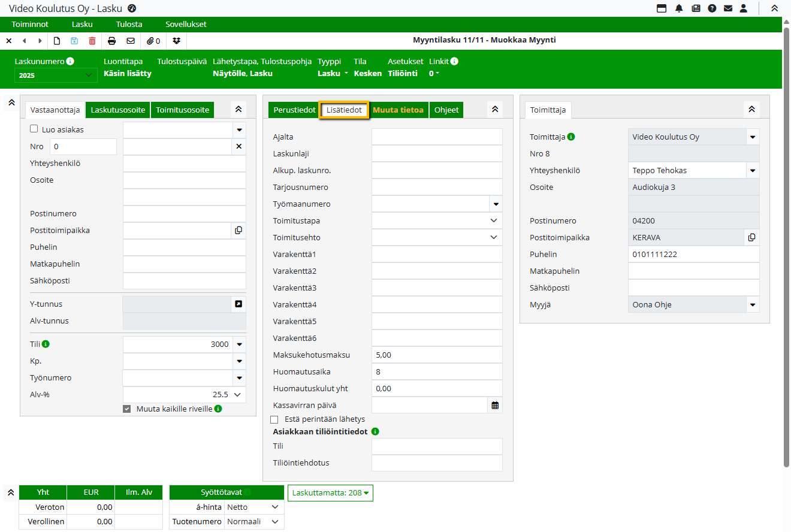
Task: Open the attachments paperclip icon
Action: (154, 41)
